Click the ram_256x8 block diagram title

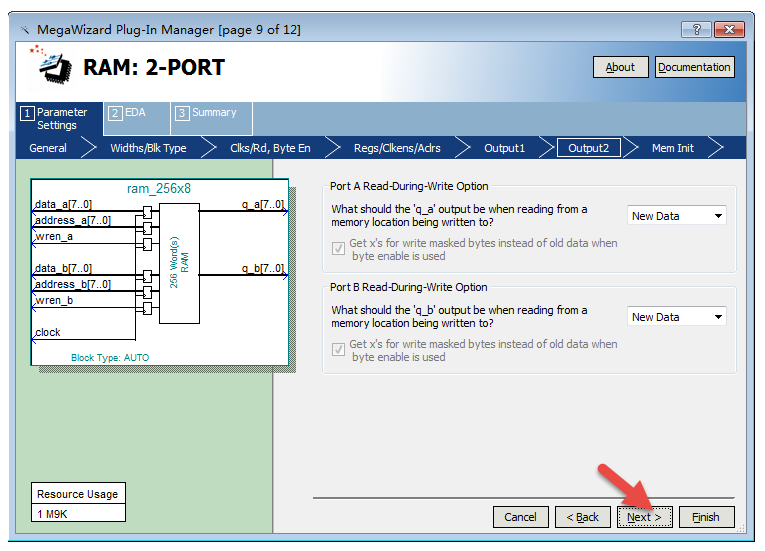159,189
